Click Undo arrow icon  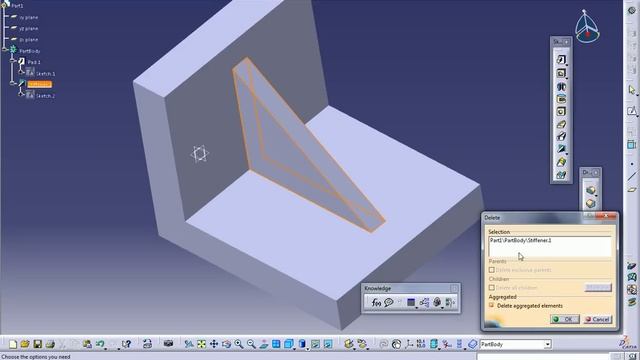tap(100, 344)
